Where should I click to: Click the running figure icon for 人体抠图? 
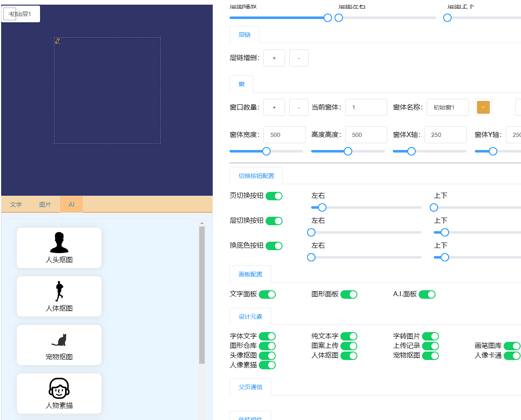pyautogui.click(x=59, y=291)
